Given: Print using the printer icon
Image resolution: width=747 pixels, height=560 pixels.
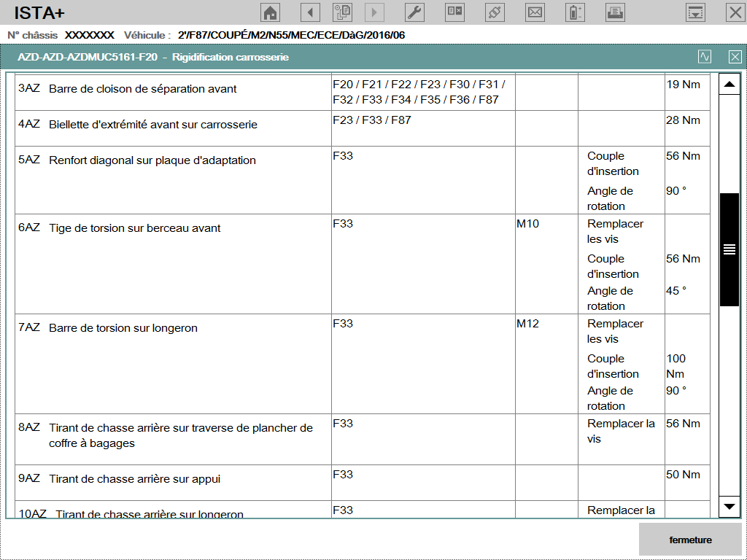Looking at the screenshot, I should pos(615,12).
